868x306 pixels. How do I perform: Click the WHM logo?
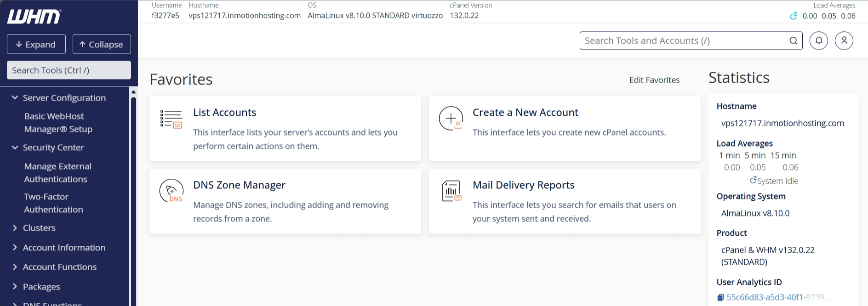click(x=34, y=17)
